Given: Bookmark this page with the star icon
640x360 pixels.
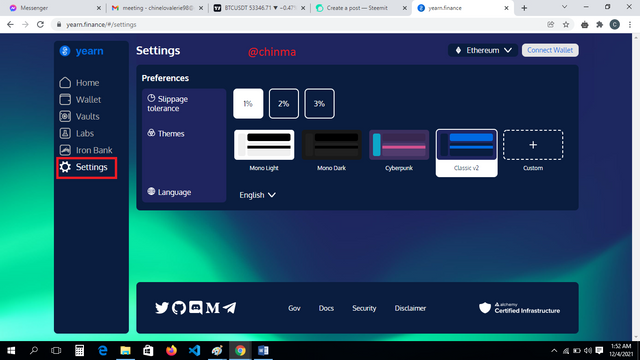Looking at the screenshot, I should point(566,24).
